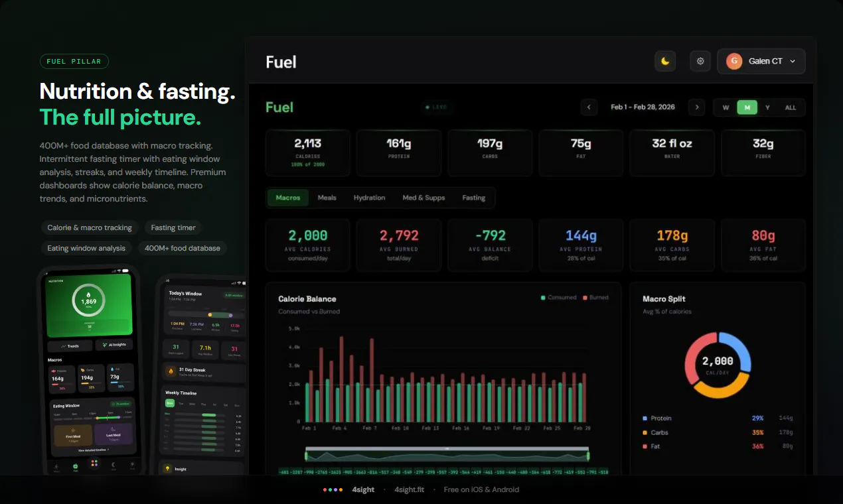Select the M monthly range toggle

coord(747,107)
